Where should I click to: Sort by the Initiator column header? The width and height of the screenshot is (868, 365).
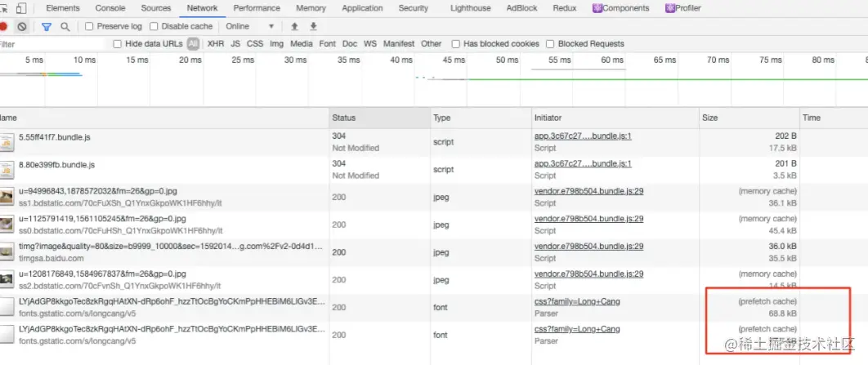(615, 118)
